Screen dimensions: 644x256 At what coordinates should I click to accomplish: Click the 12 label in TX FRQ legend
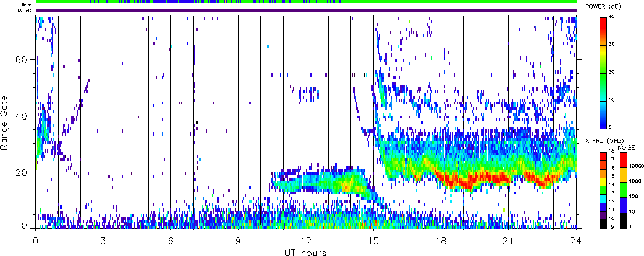612,201
